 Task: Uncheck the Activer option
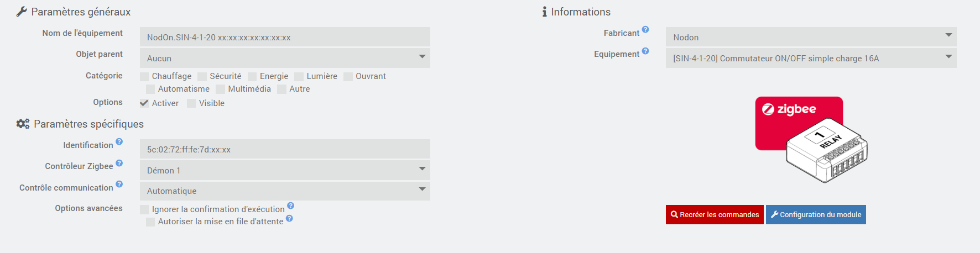tap(144, 103)
